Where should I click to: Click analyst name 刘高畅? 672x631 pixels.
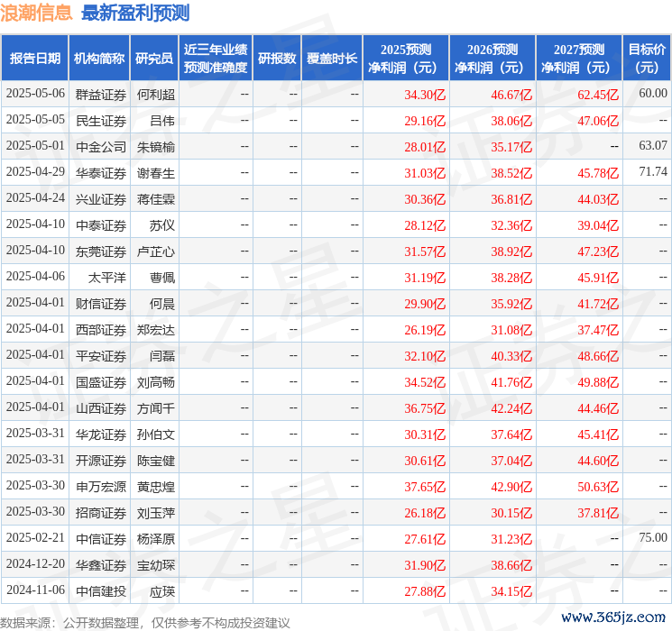pyautogui.click(x=156, y=382)
